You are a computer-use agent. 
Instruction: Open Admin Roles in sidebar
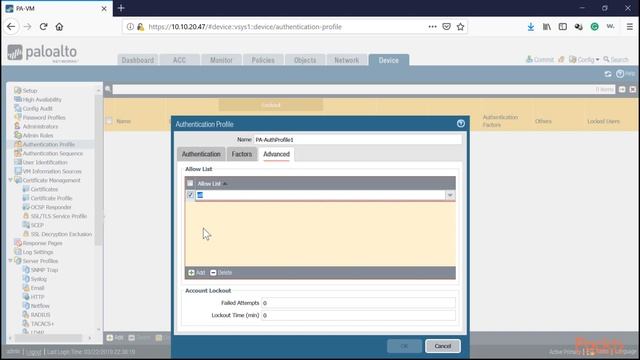point(38,136)
